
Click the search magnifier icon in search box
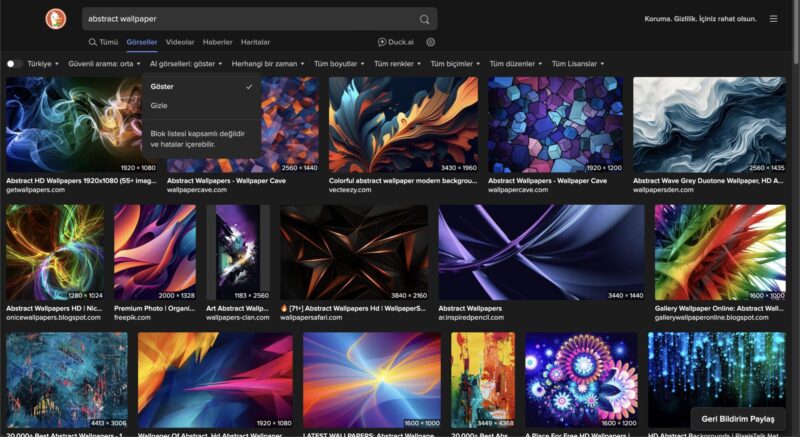click(425, 19)
